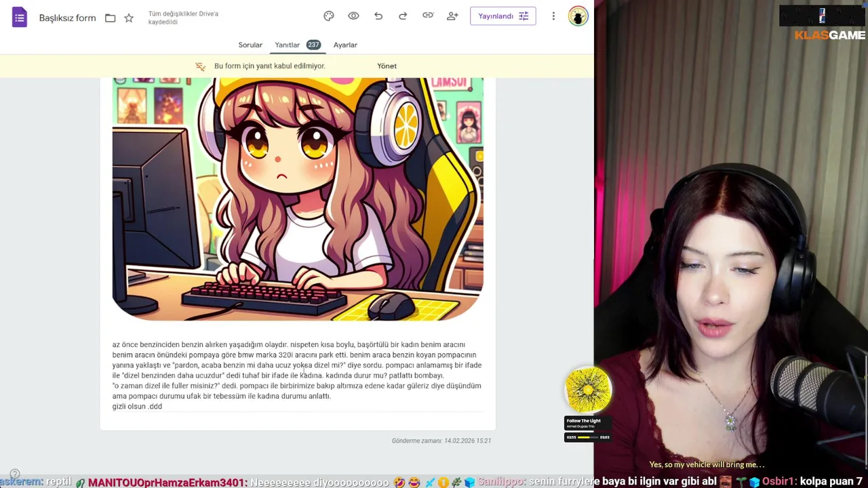Click the Tüm değişiklikler Drive'a kaydedildi text
868x488 pixels.
(x=183, y=18)
